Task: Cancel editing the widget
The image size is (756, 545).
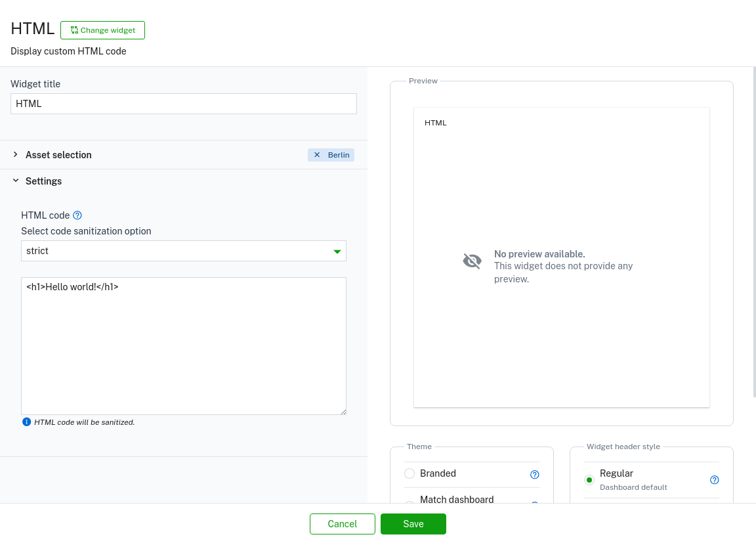Action: (342, 524)
